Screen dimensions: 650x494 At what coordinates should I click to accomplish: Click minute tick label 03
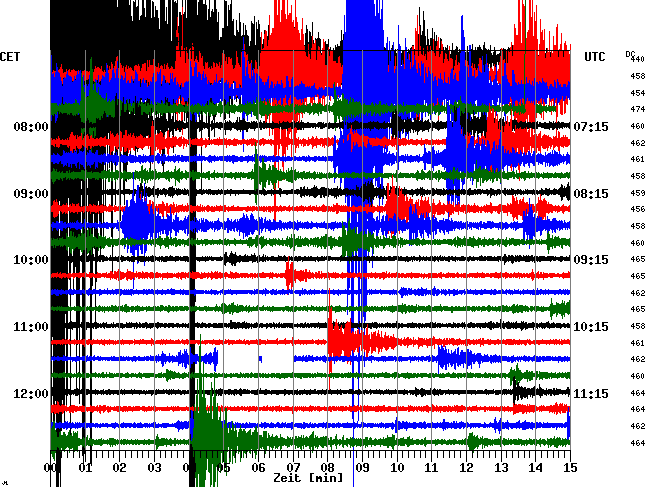[x=154, y=468]
